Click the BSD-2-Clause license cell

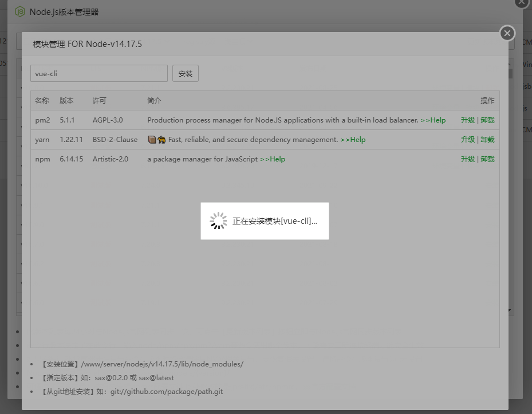pos(115,140)
